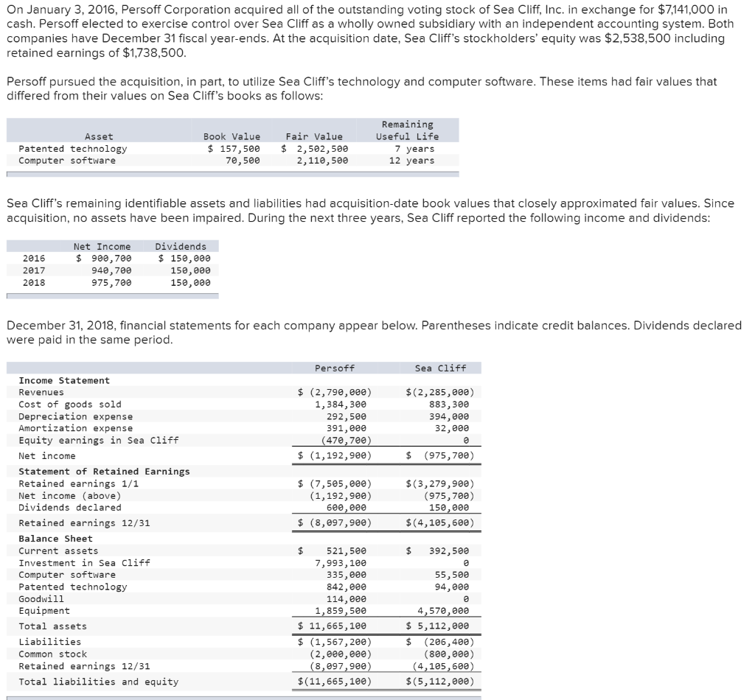Select the 'Total liabilities and equity' row label
Viewport: 755px width, 700px height.
pyautogui.click(x=99, y=682)
